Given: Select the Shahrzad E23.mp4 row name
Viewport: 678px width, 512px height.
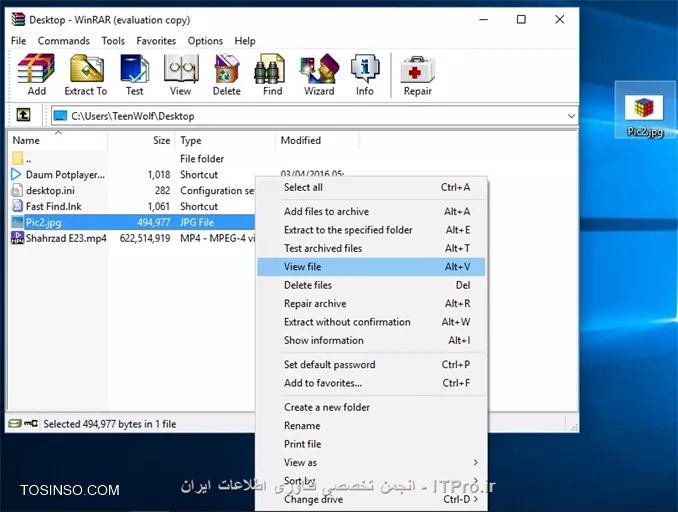Looking at the screenshot, I should [x=66, y=238].
